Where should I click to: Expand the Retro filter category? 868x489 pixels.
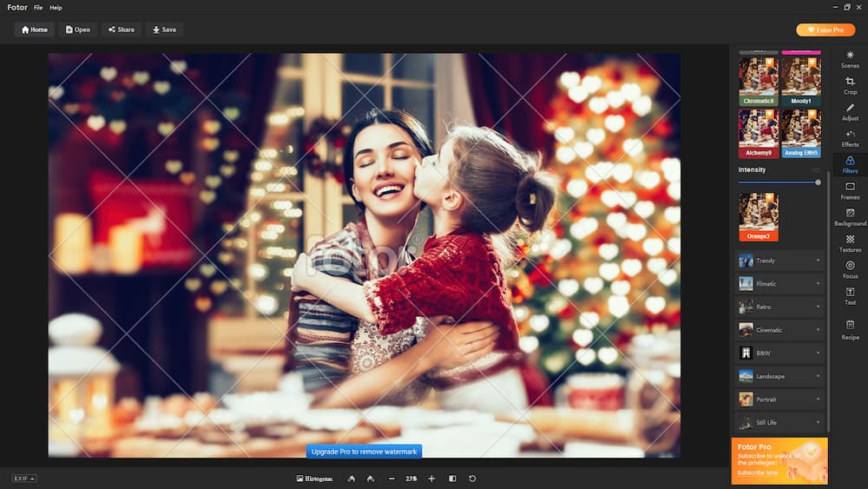click(x=779, y=307)
